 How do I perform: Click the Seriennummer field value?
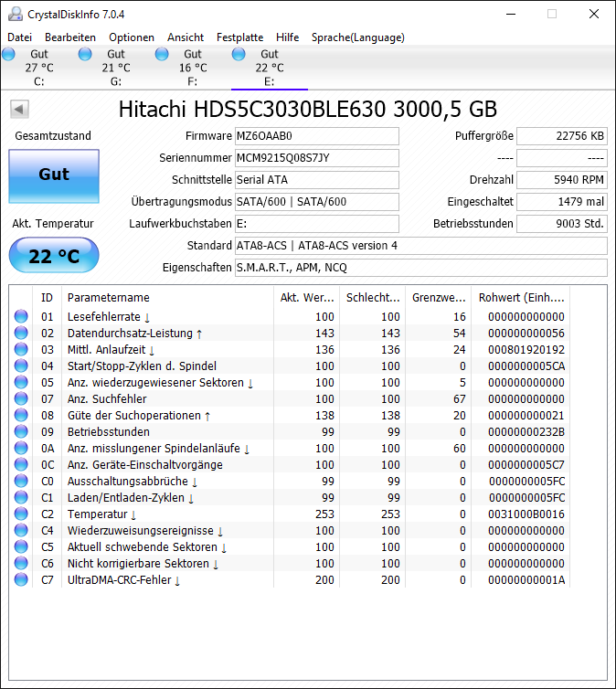coord(317,158)
